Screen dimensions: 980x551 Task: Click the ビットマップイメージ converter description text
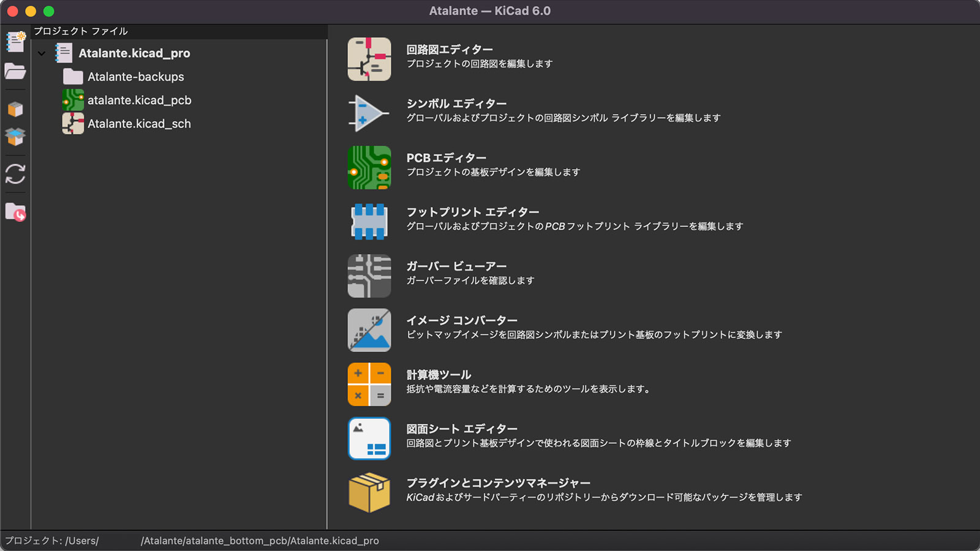pyautogui.click(x=594, y=335)
